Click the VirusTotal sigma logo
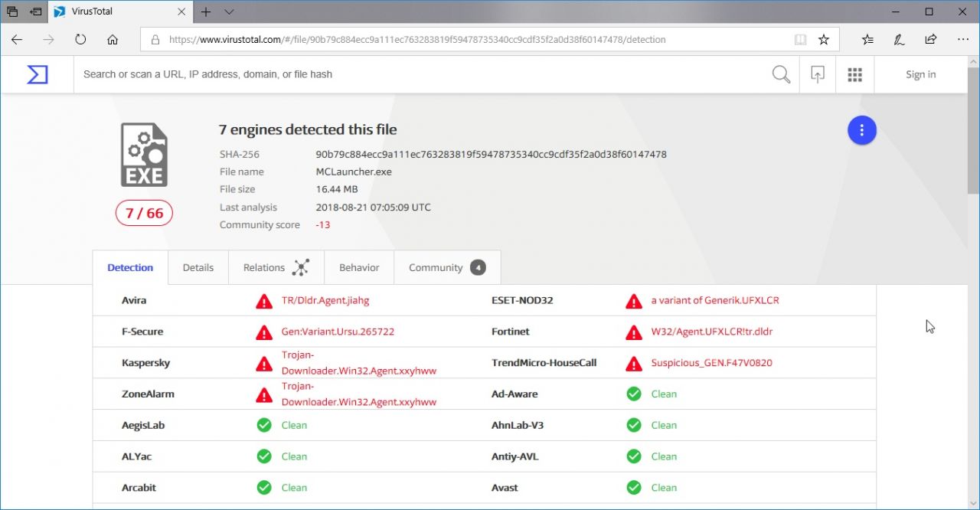Image resolution: width=980 pixels, height=510 pixels. (37, 74)
